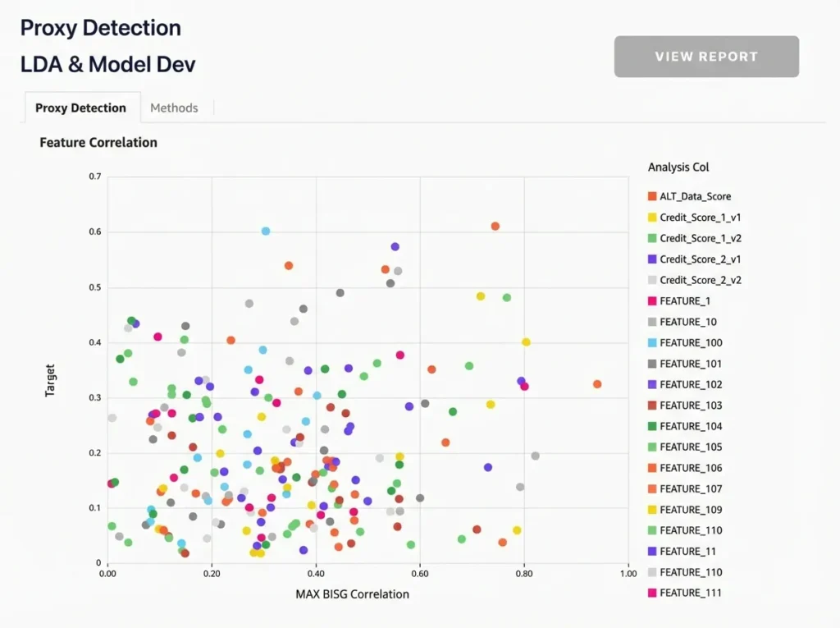Select the FEATURE_111 legend label
The width and height of the screenshot is (840, 628).
pyautogui.click(x=691, y=593)
